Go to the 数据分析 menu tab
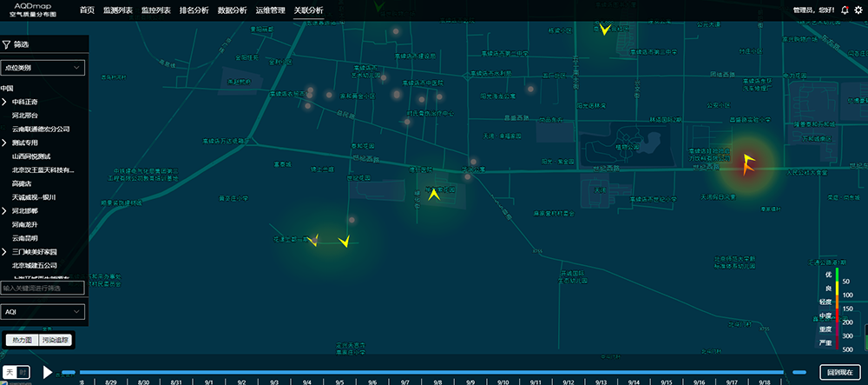Viewport: 868px width, 385px height. [232, 10]
